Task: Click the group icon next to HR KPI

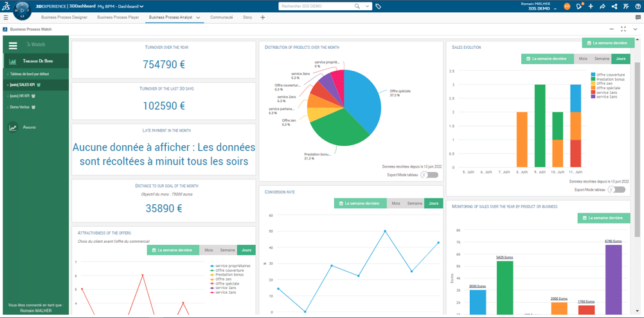Action: (33, 96)
